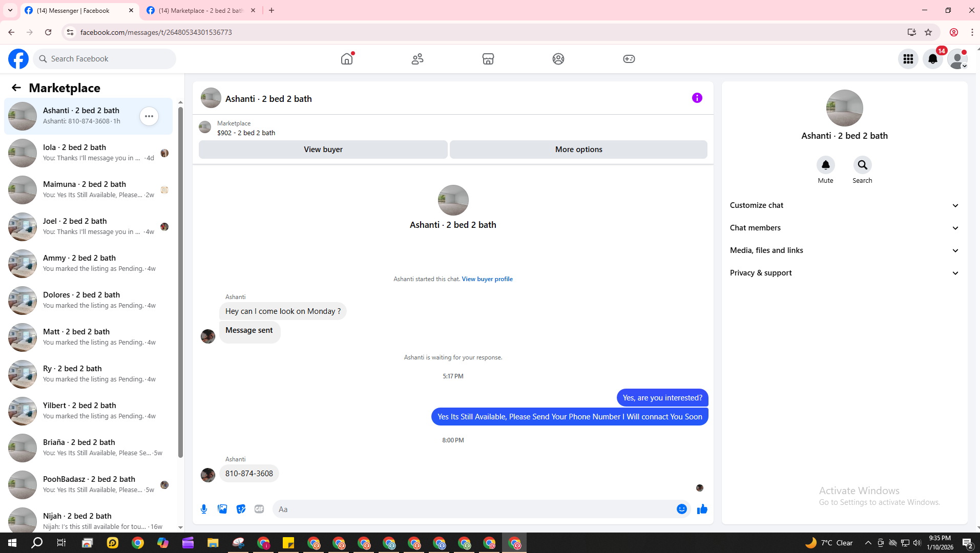Click chat list scrollbar thumb
The image size is (980, 553).
pyautogui.click(x=180, y=282)
